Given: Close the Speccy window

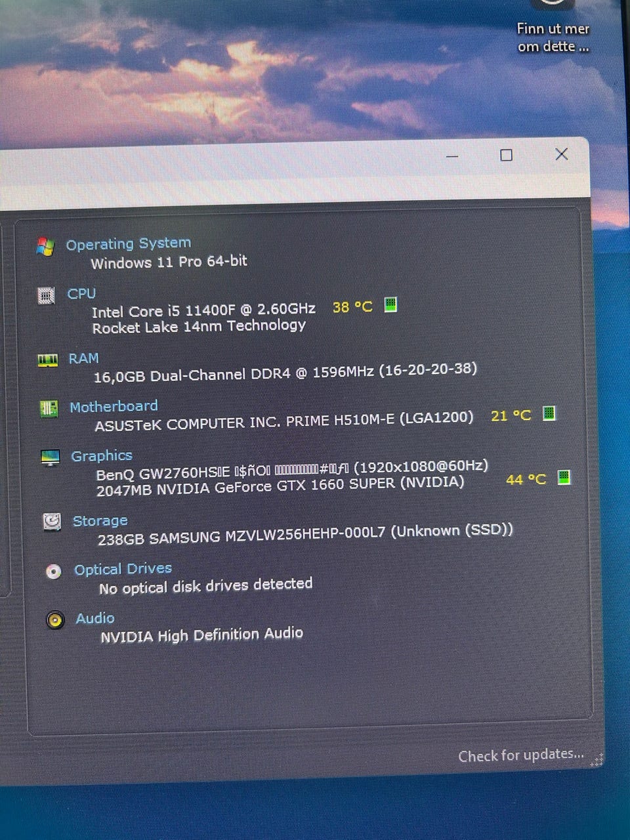Looking at the screenshot, I should [x=562, y=154].
